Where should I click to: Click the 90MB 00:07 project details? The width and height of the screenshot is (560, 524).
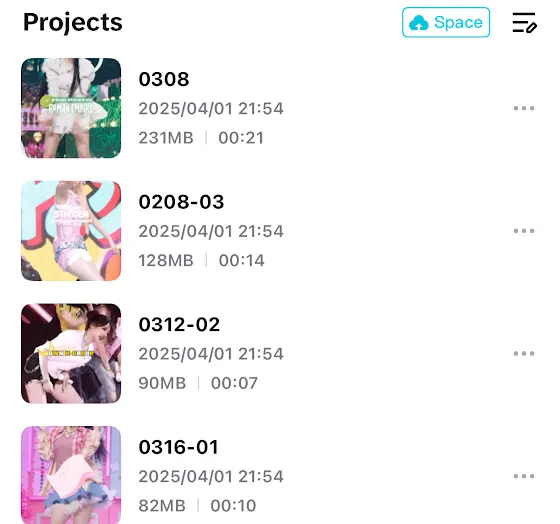coord(198,383)
